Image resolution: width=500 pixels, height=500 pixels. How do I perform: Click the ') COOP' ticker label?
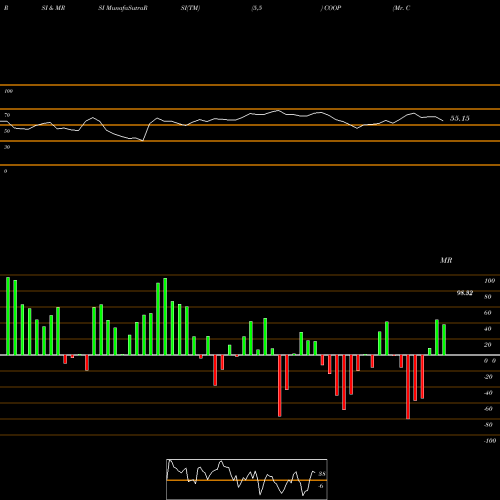[331, 8]
